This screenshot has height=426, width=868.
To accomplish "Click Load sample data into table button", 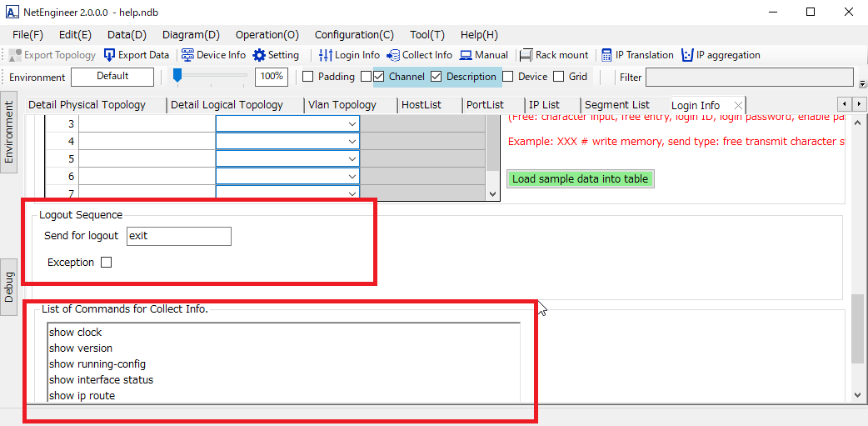I will click(x=580, y=179).
